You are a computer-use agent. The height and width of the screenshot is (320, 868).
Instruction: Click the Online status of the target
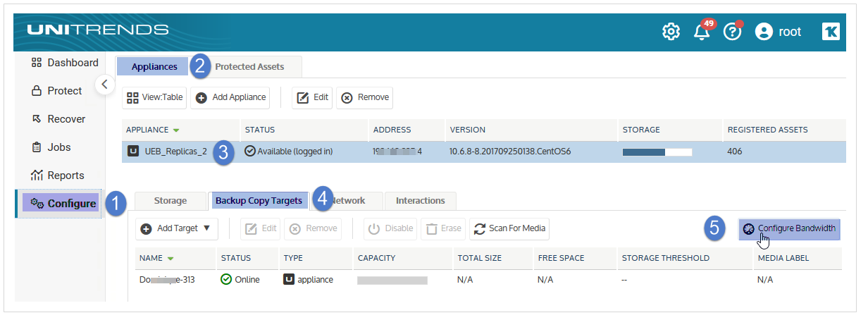[240, 280]
